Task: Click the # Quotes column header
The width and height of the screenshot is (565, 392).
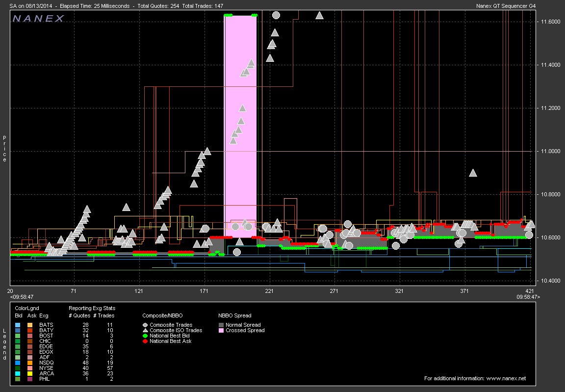Action: tap(79, 315)
